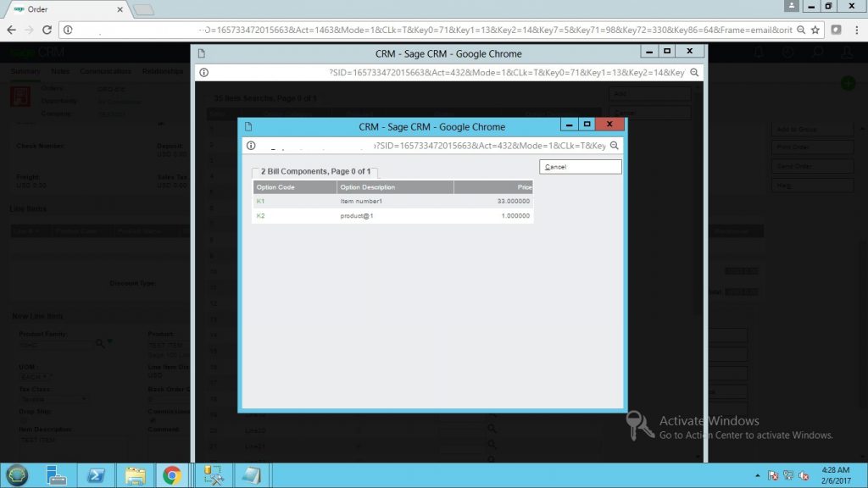Maximize the front Bill Components popup

pos(587,125)
